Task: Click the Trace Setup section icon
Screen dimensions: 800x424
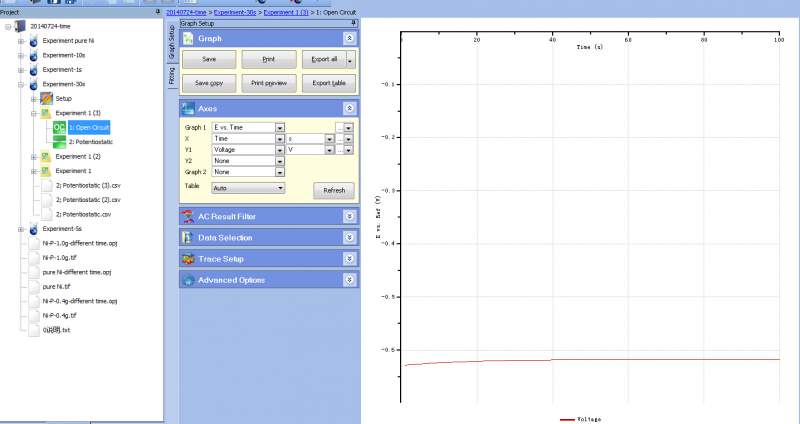Action: (x=188, y=259)
